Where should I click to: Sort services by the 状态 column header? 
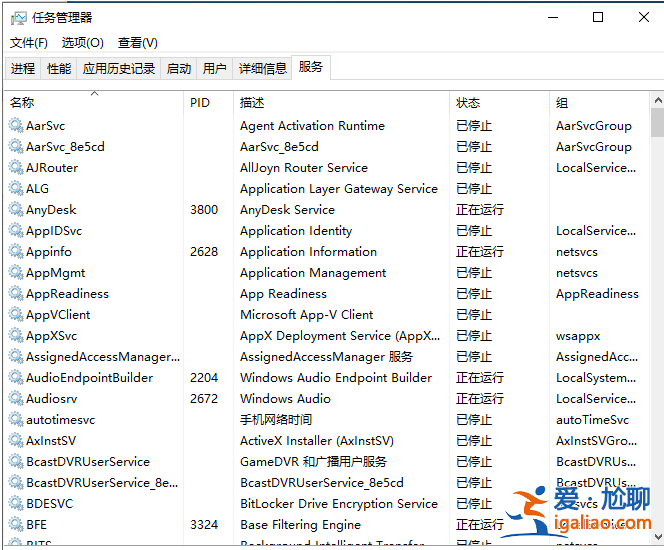pyautogui.click(x=499, y=102)
